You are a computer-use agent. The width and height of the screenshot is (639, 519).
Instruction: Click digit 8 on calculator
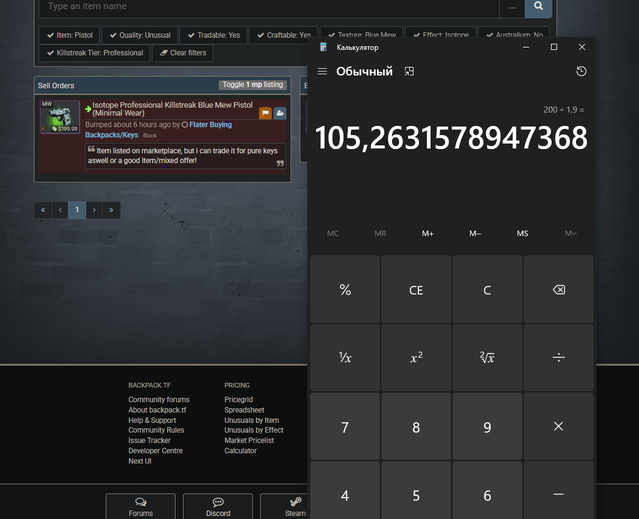(416, 426)
